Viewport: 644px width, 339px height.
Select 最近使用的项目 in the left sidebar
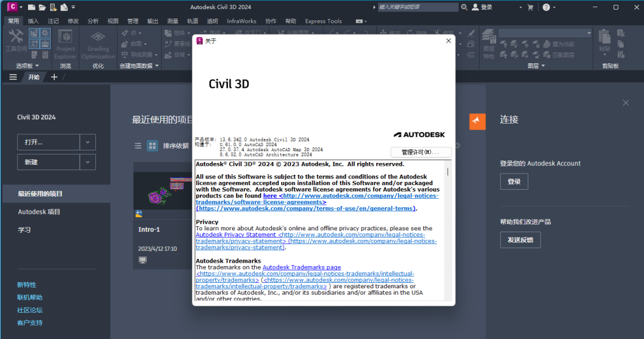[x=56, y=193]
